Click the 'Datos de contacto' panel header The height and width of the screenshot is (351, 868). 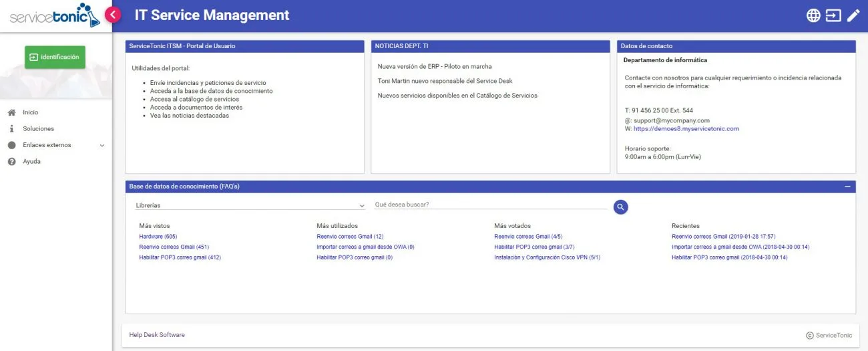(x=736, y=46)
